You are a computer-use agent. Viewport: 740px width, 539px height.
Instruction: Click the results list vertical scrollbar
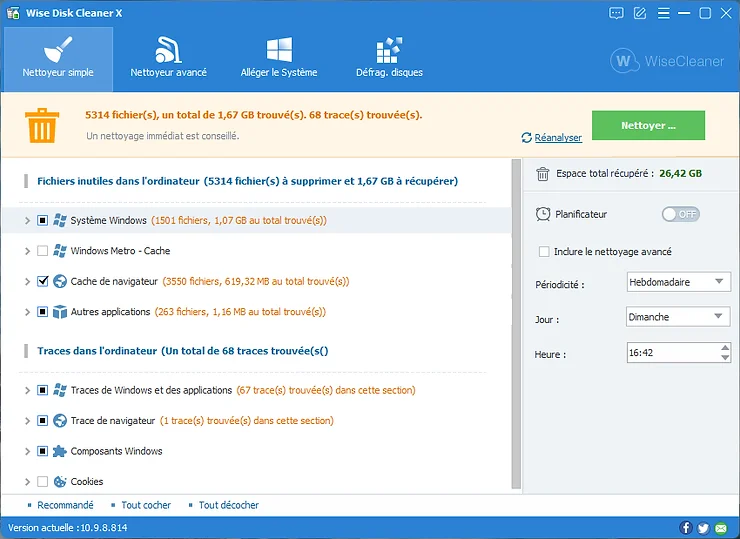(x=516, y=324)
